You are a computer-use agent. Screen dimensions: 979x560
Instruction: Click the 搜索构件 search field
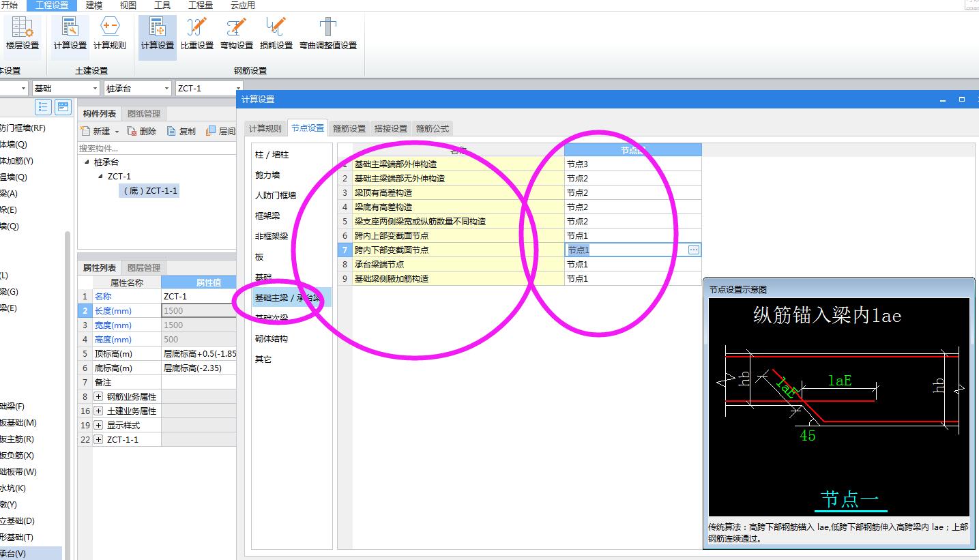157,148
